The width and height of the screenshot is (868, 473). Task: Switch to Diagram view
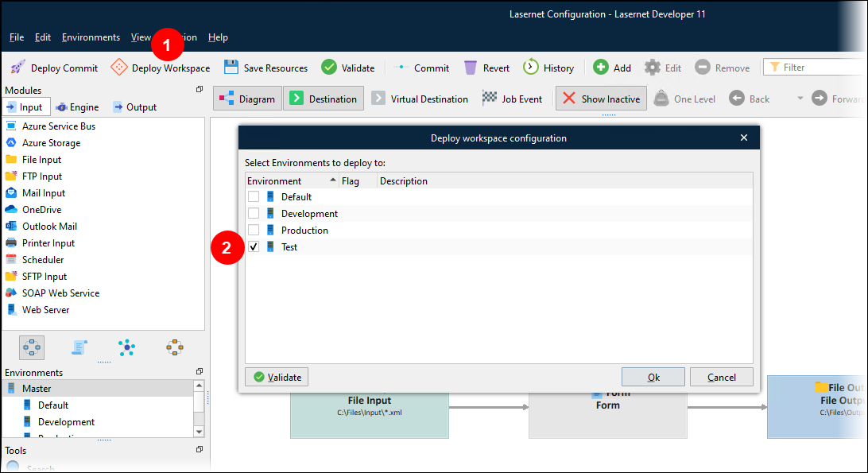[x=247, y=99]
